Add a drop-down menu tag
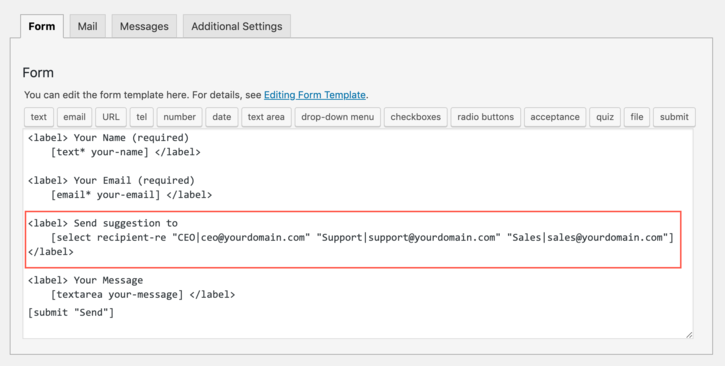725x366 pixels. tap(338, 117)
